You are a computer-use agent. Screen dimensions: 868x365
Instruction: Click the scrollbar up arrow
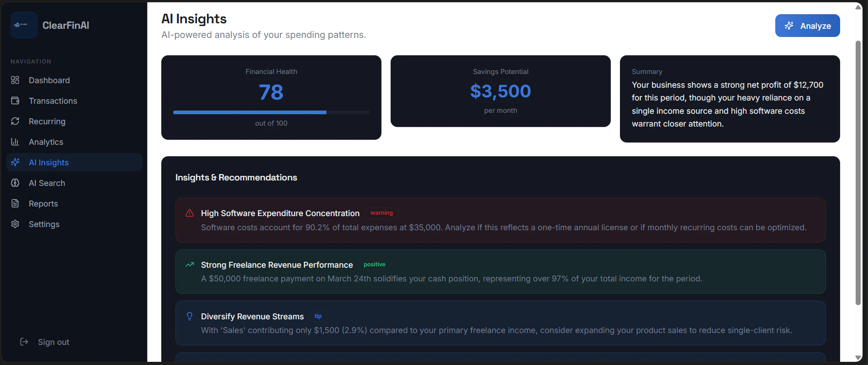858,7
